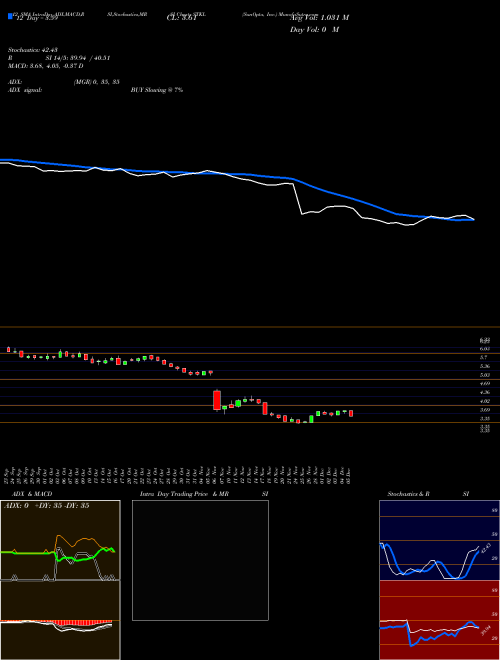The image size is (500, 660).
Task: Click the MACD histogram panel with red bars
Action: click(60, 620)
